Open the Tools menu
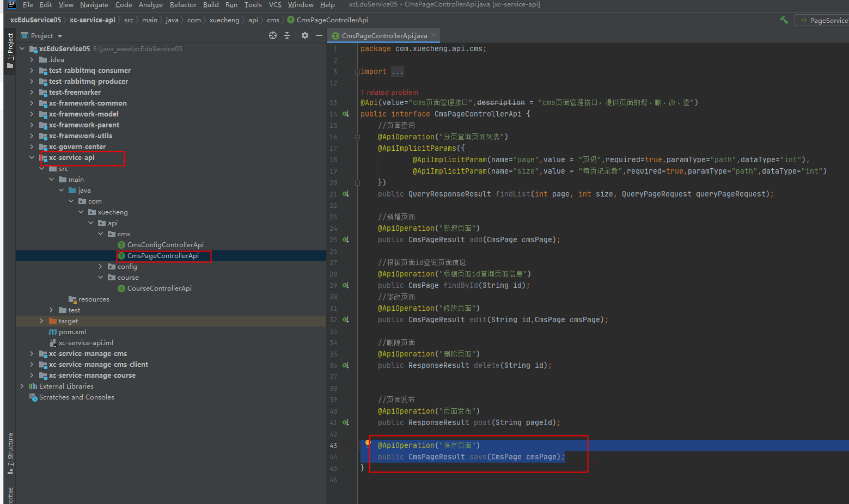This screenshot has width=849, height=504. 253,4
